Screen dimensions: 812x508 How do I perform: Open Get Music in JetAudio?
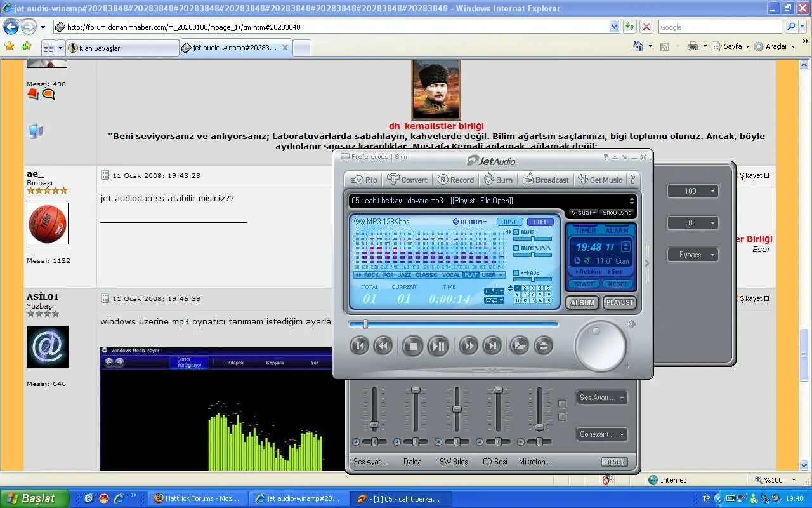point(600,180)
